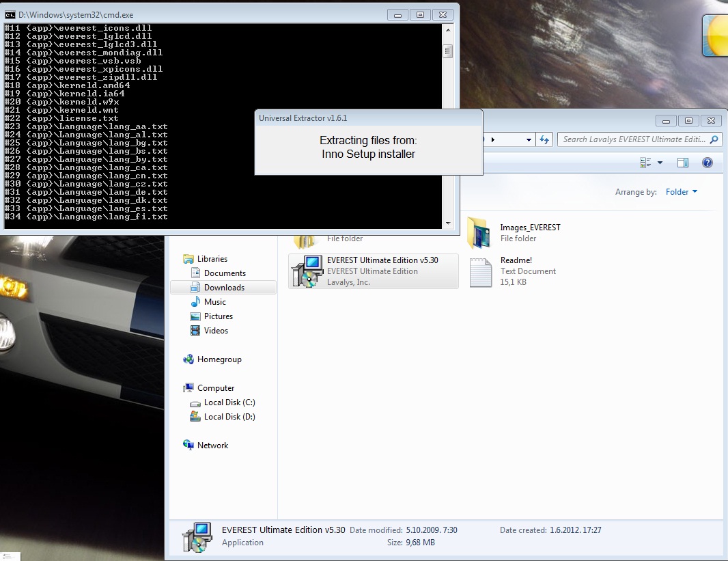
Task: Click the Pictures library icon
Action: (x=195, y=317)
